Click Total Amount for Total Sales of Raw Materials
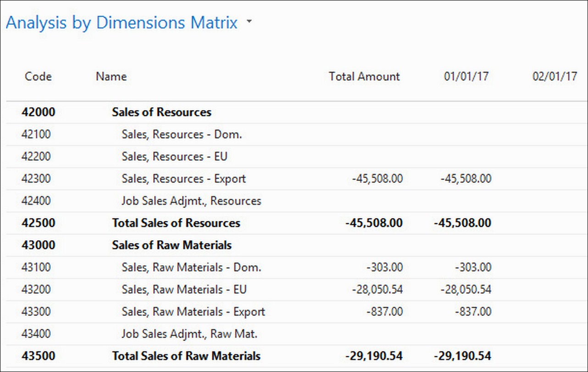 click(x=374, y=355)
